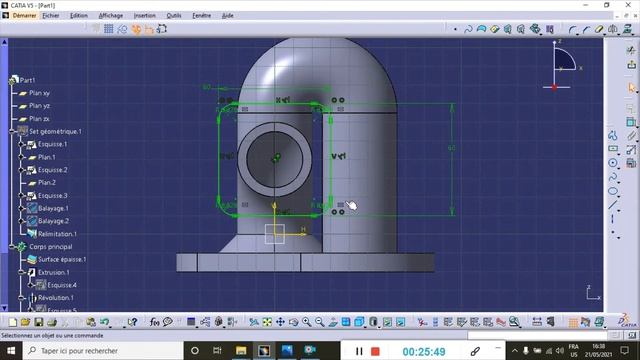Click the Open file folder icon
This screenshot has height=360, width=640.
click(25, 322)
